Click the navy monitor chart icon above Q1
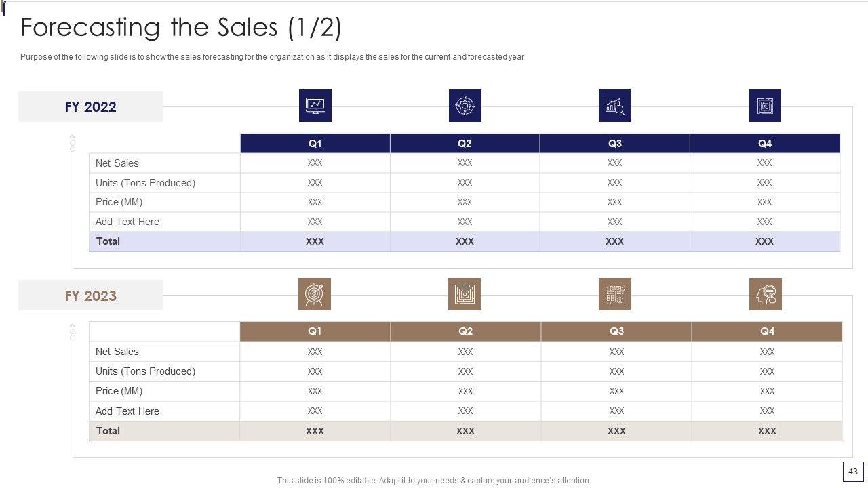This screenshot has width=868, height=488. click(315, 106)
